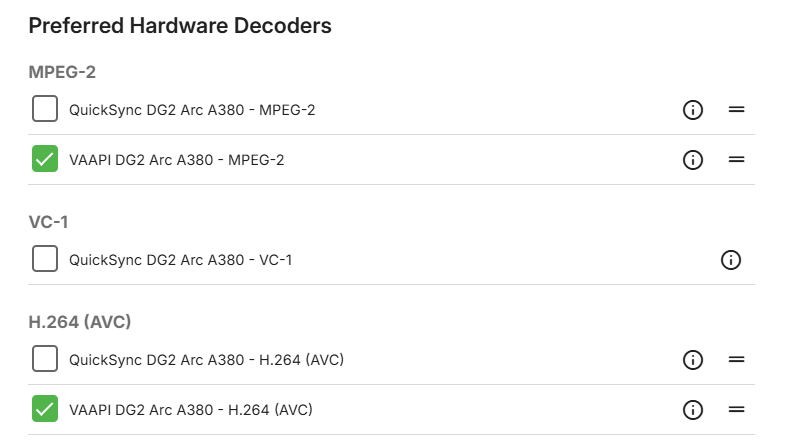
Task: Check the QuickSync H.264 (AVC) decoder box
Action: [x=45, y=359]
